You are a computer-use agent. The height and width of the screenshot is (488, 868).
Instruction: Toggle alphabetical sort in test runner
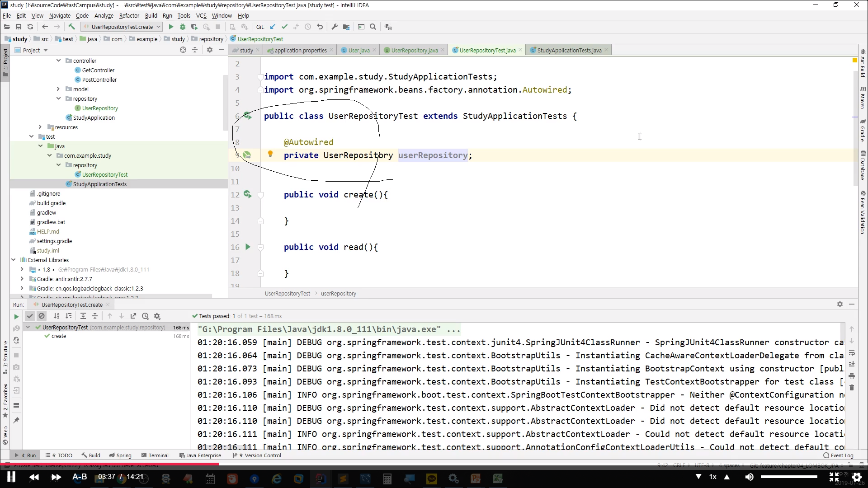coord(57,316)
